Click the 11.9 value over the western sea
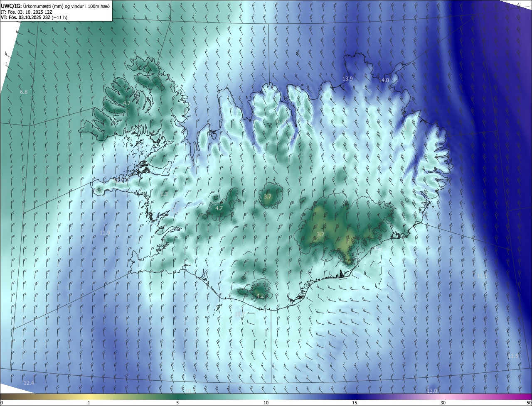The image size is (532, 406). [105, 233]
